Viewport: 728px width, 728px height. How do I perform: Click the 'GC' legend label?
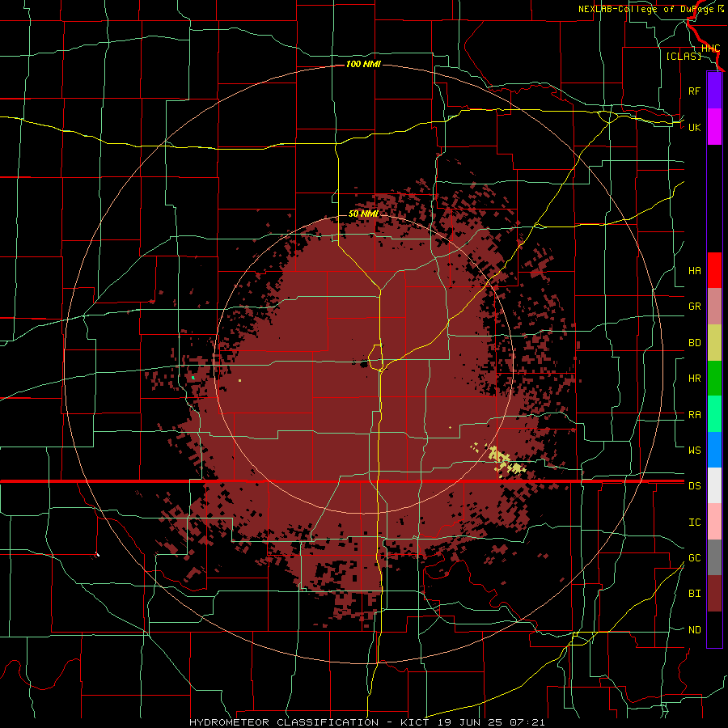click(695, 558)
